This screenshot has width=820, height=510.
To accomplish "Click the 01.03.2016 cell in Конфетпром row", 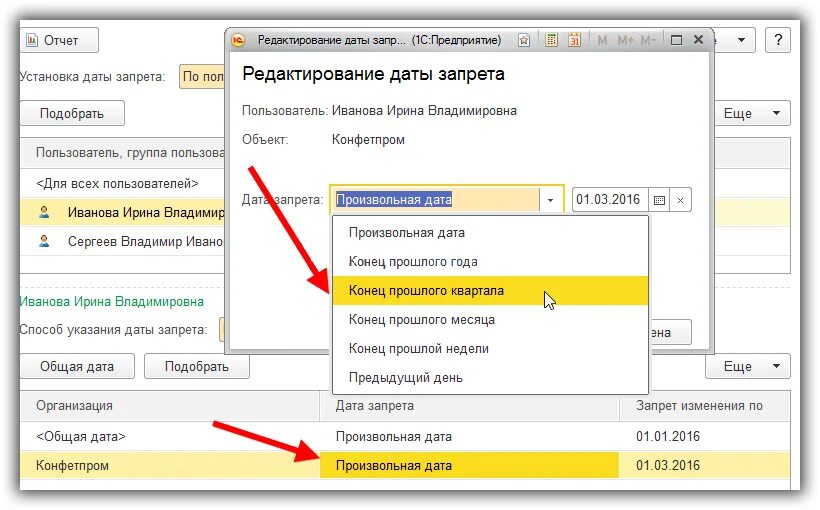I will [704, 466].
